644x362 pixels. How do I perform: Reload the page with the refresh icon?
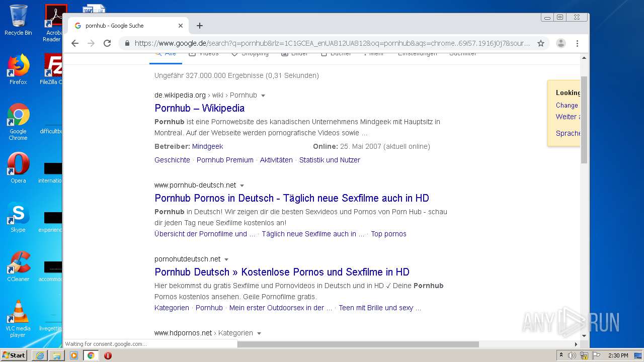[x=107, y=43]
